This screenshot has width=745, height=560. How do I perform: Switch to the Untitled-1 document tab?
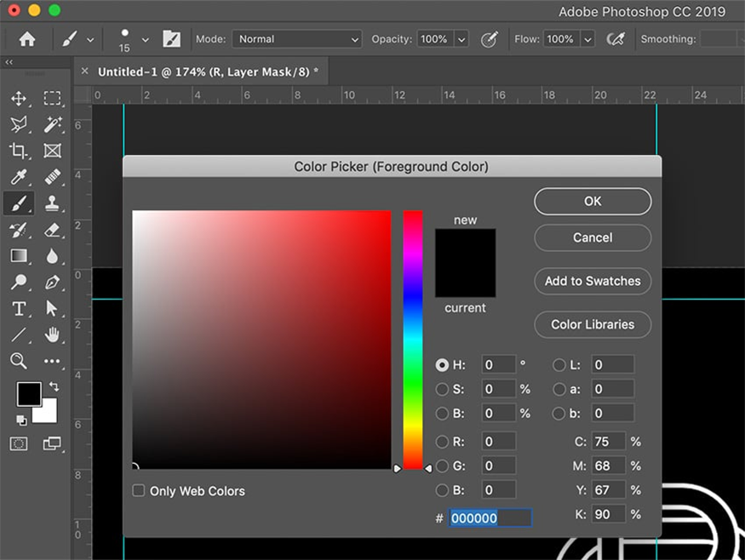click(x=208, y=71)
